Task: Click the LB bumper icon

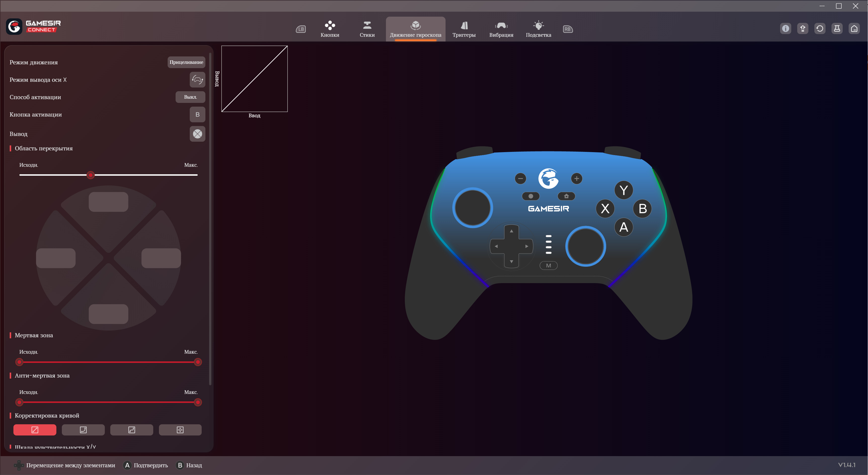Action: tap(301, 29)
